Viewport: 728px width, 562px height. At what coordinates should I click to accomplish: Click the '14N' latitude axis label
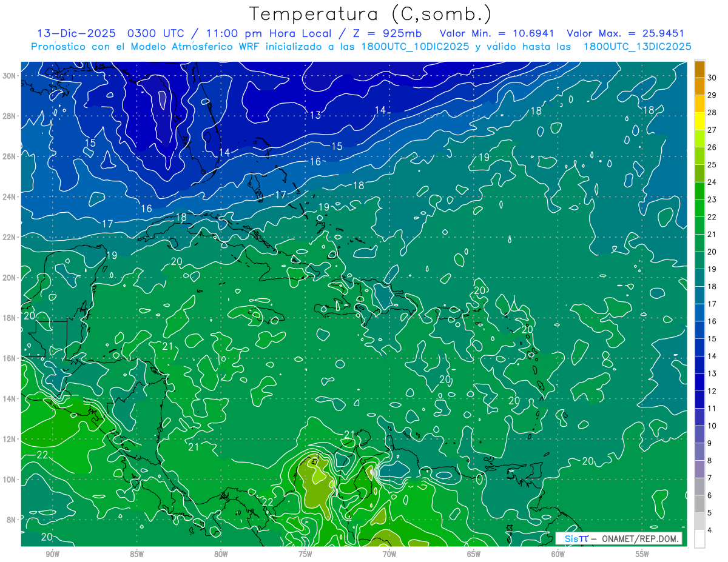tap(10, 398)
